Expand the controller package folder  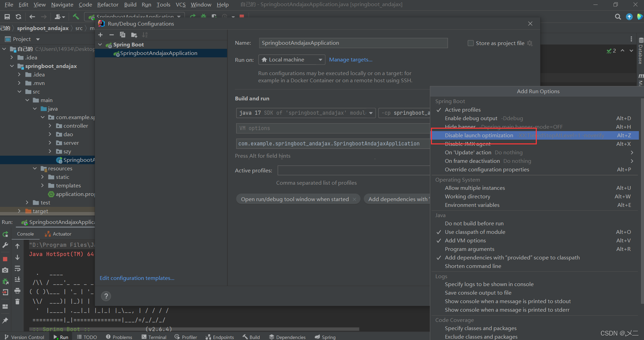point(50,126)
